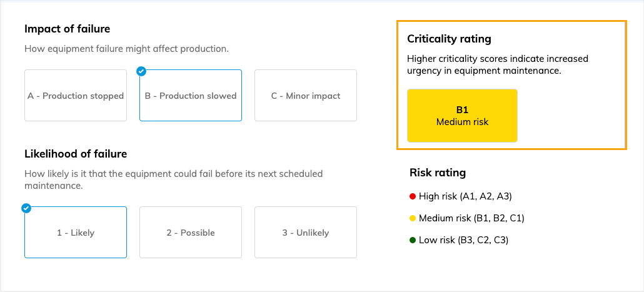Click the 'Risk rating' heading
Viewport: 644px width, 292px height.
(x=438, y=173)
